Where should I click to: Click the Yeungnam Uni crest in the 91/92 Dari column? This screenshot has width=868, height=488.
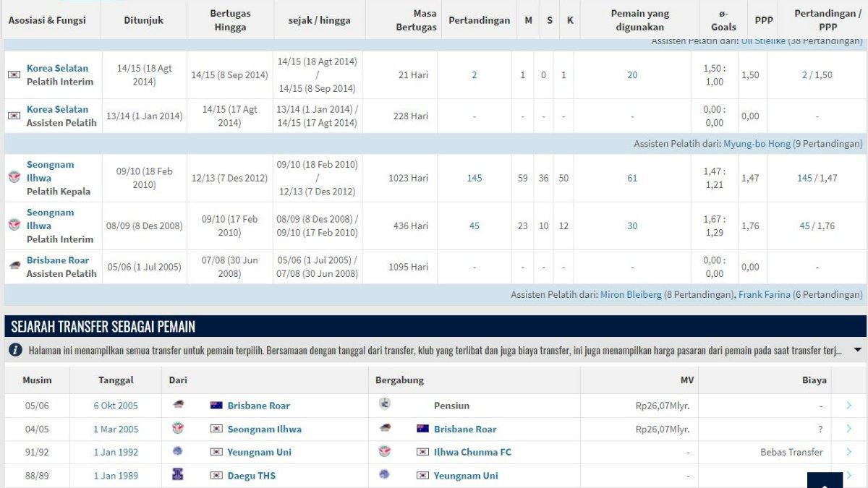point(178,452)
